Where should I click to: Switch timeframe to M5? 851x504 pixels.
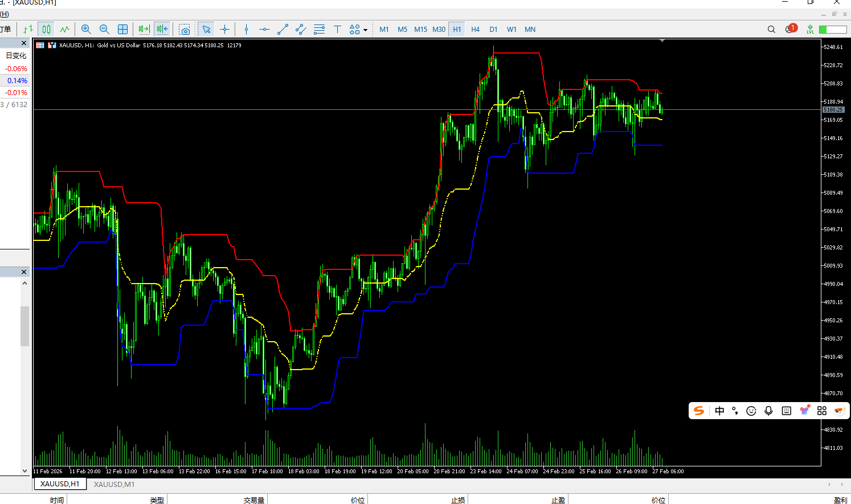click(403, 29)
